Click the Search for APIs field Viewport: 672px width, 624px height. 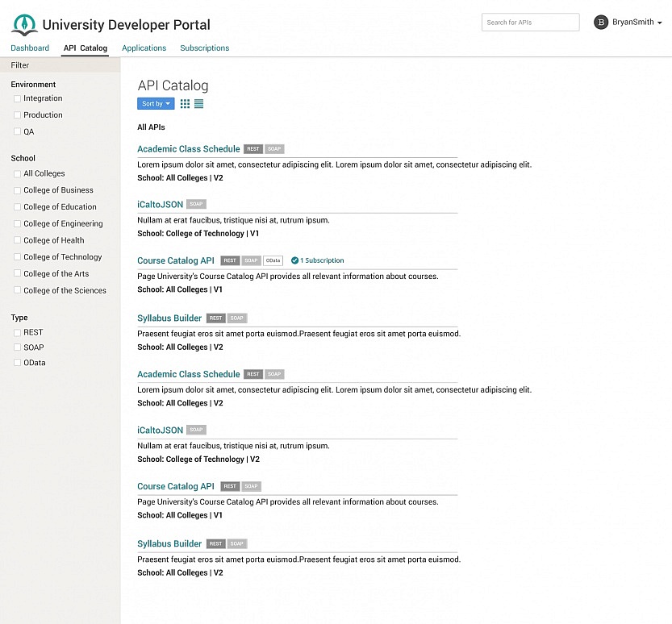[x=530, y=22]
